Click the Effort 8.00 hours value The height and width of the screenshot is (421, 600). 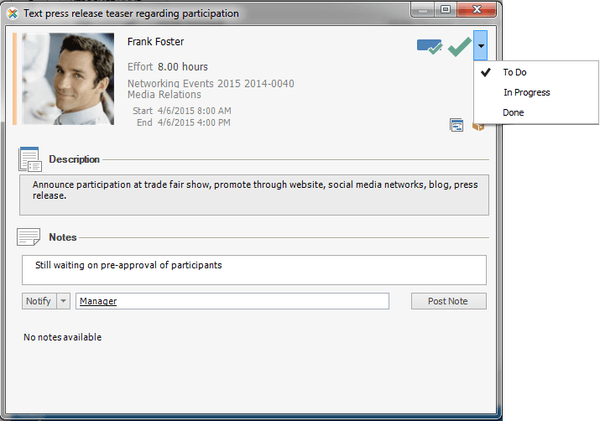pos(183,67)
